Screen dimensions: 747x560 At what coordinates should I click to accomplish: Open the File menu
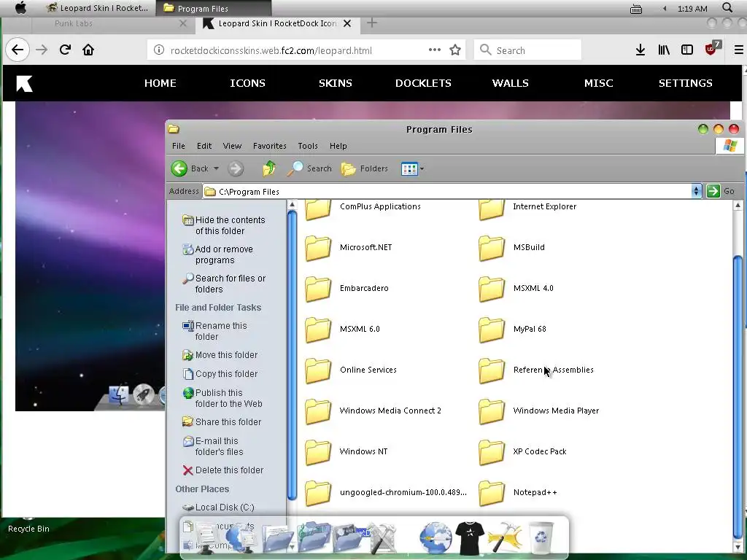tap(179, 146)
